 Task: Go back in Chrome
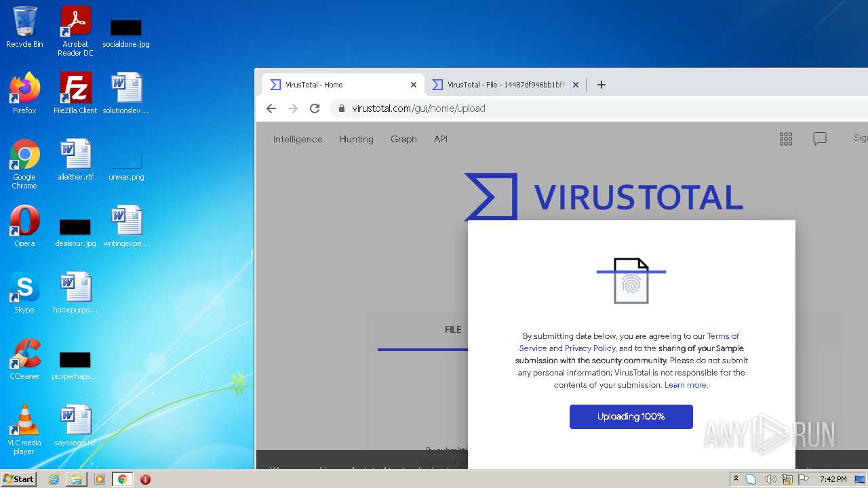click(271, 108)
